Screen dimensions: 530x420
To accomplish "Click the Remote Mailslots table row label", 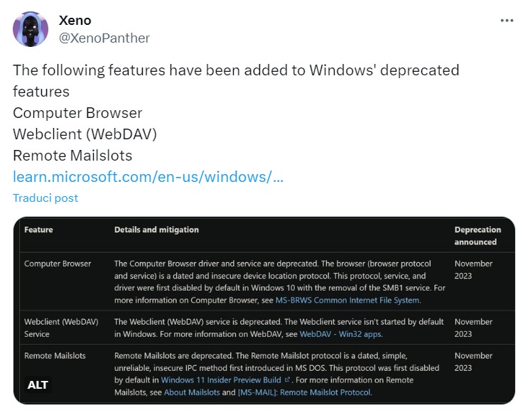I will click(55, 355).
